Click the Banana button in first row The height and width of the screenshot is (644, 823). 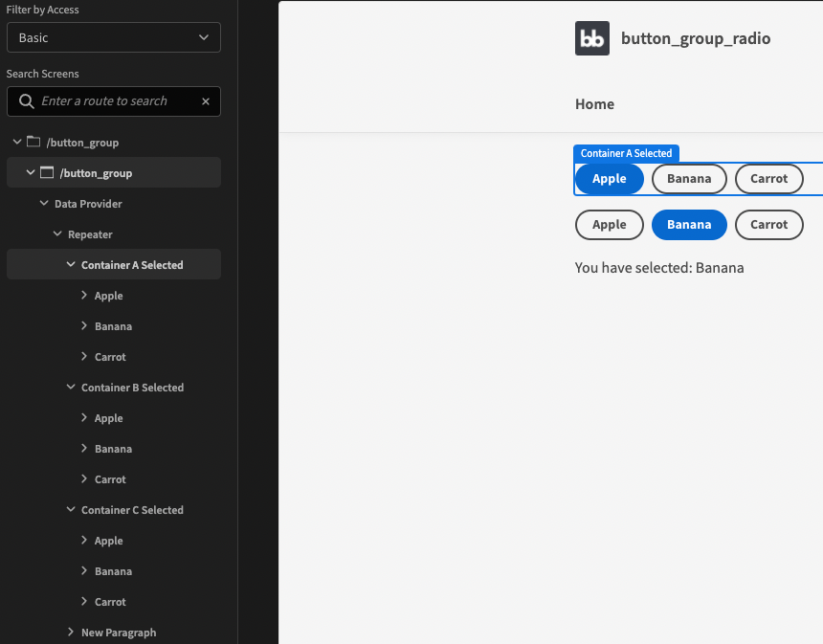click(689, 179)
